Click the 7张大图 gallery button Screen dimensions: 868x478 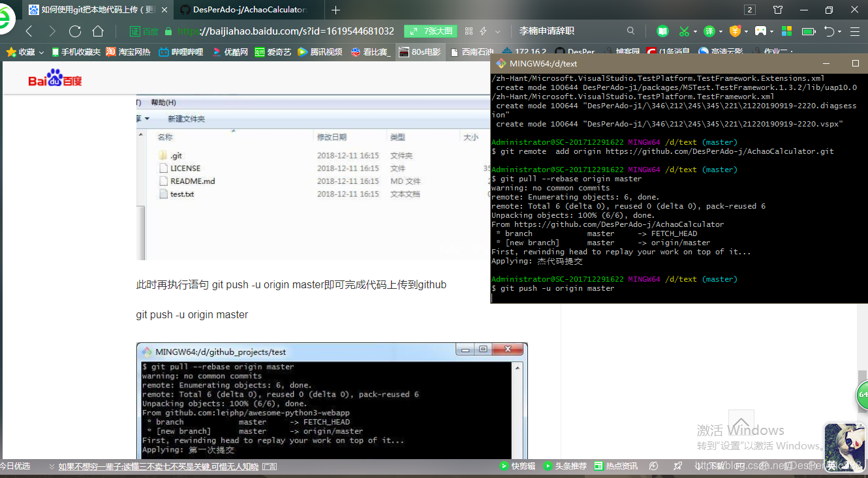(429, 31)
